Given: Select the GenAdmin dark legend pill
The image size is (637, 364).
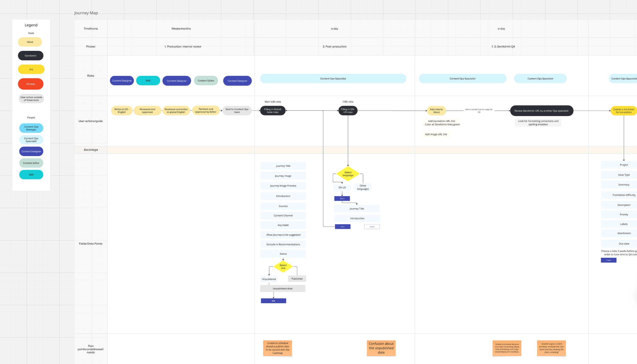Looking at the screenshot, I should coord(31,56).
